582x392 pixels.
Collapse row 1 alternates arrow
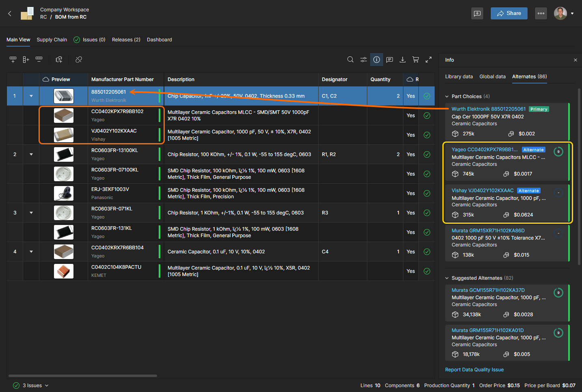(31, 96)
